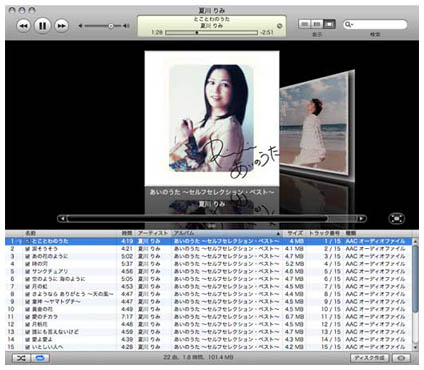Toggle shuffle at bottom left
The height and width of the screenshot is (370, 424).
pyautogui.click(x=21, y=358)
